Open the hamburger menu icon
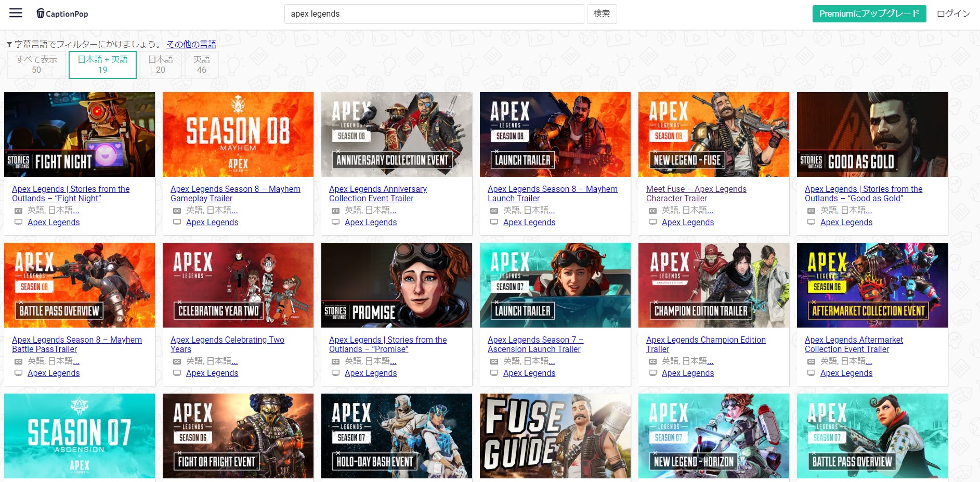The width and height of the screenshot is (980, 482). [x=16, y=13]
